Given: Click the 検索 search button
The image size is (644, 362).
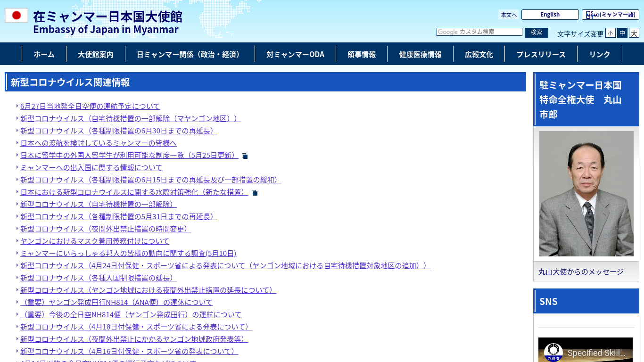Looking at the screenshot, I should click(x=537, y=32).
